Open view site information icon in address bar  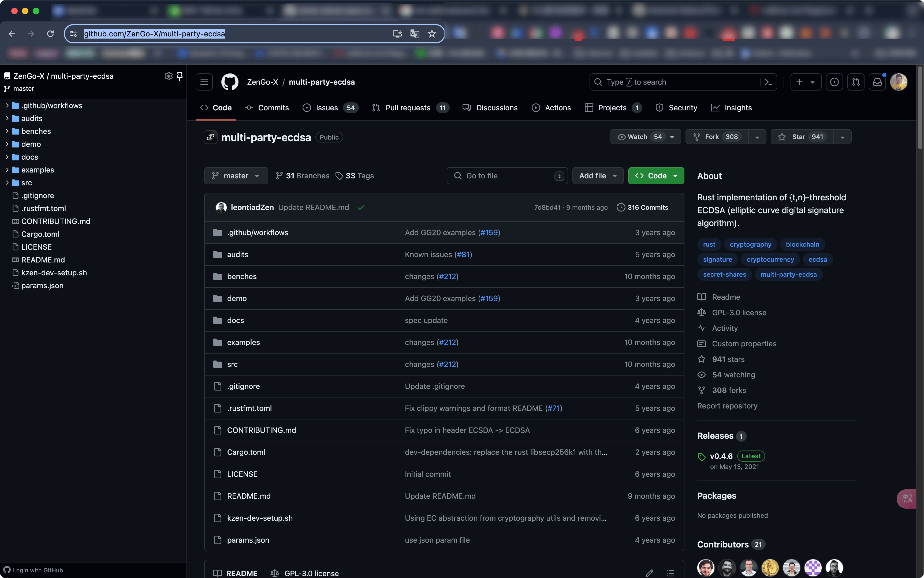tap(74, 34)
